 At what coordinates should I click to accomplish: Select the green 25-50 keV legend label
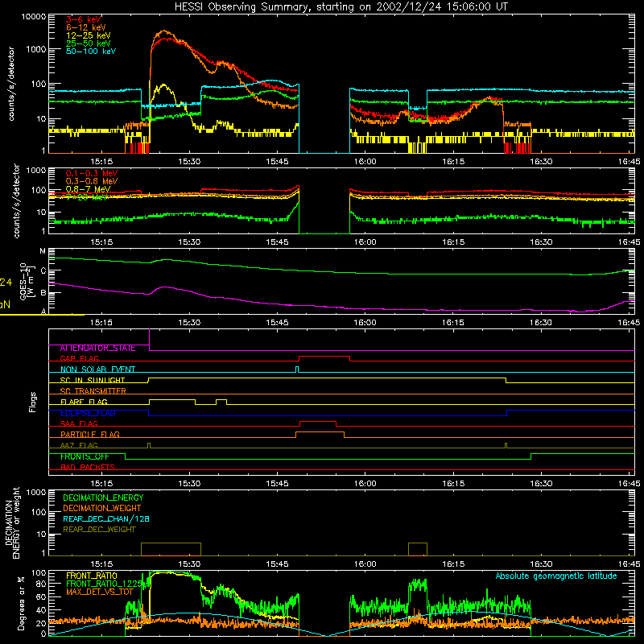[x=89, y=43]
